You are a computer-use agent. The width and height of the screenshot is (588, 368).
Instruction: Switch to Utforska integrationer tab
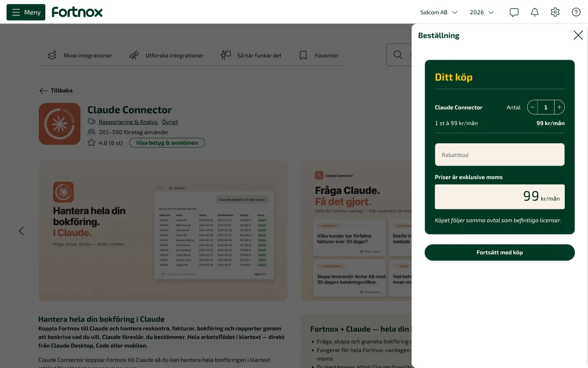(x=166, y=55)
